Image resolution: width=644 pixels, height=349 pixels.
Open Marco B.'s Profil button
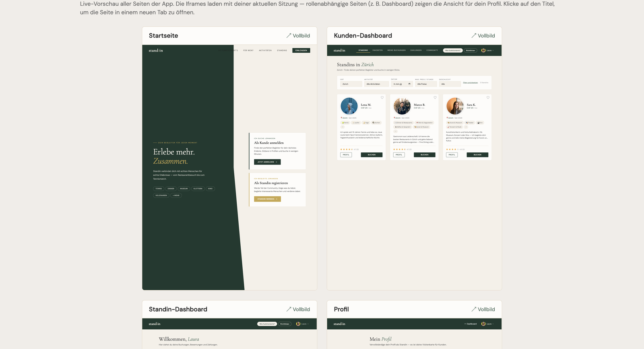point(399,155)
